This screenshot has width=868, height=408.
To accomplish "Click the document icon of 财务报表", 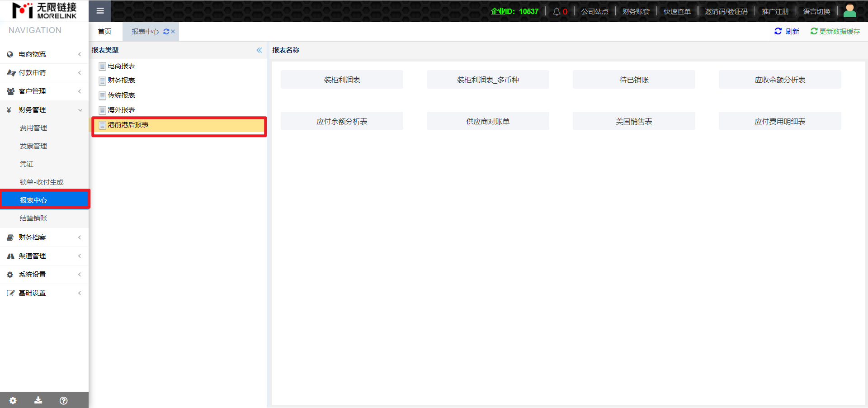I will (103, 81).
